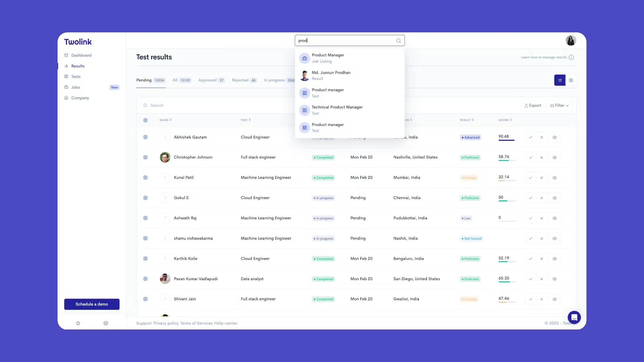Click the table Search field
The image size is (644, 362).
(x=205, y=105)
